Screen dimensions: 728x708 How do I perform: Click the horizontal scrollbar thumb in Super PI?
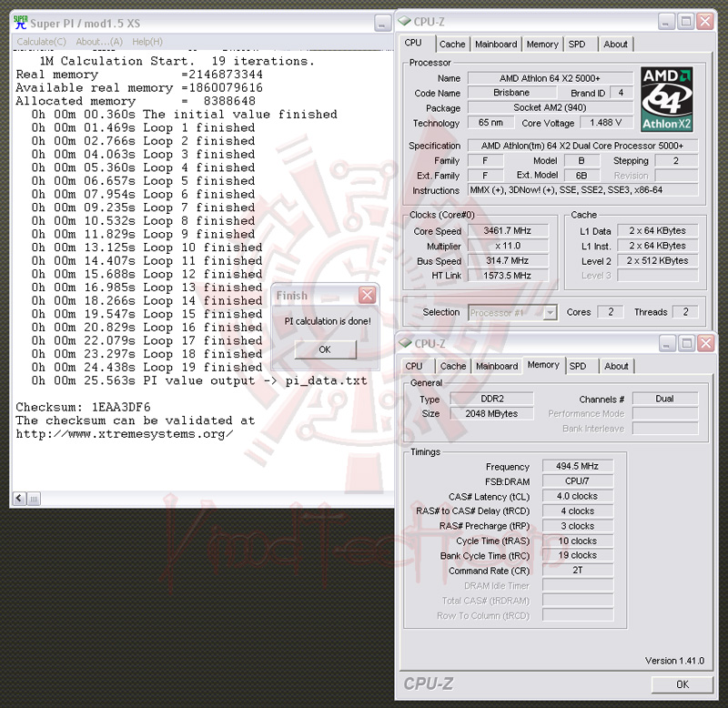34,499
